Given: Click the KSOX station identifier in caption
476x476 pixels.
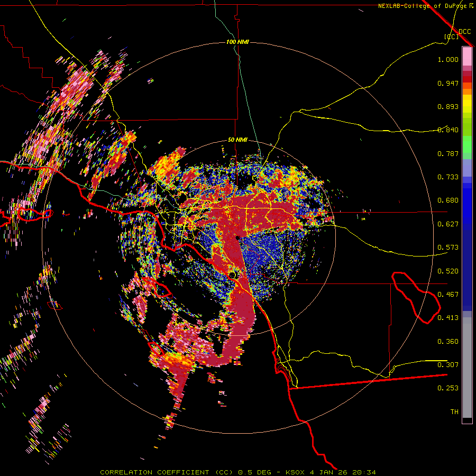Looking at the screenshot, I should pyautogui.click(x=295, y=472).
